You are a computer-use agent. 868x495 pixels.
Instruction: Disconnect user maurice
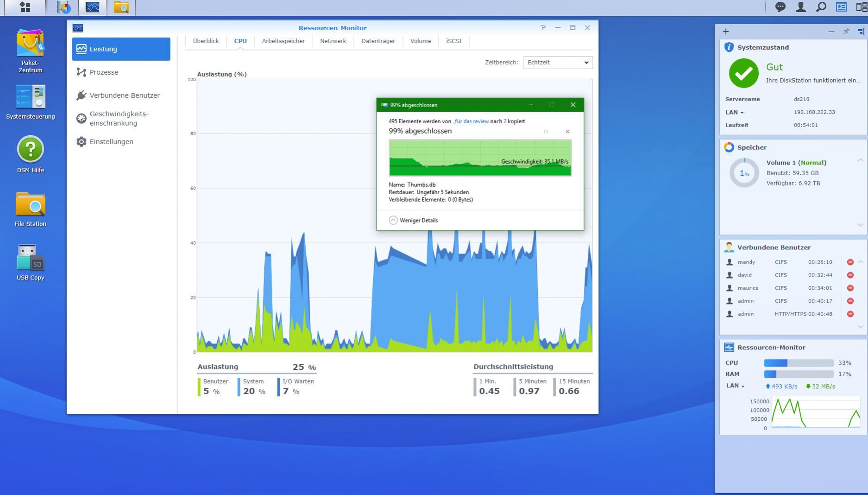click(x=850, y=288)
